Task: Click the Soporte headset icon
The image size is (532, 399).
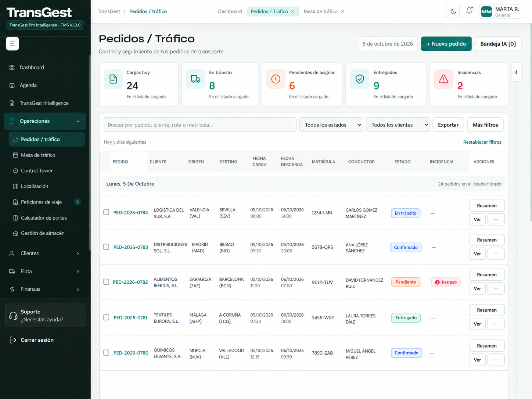Action: coord(13,316)
